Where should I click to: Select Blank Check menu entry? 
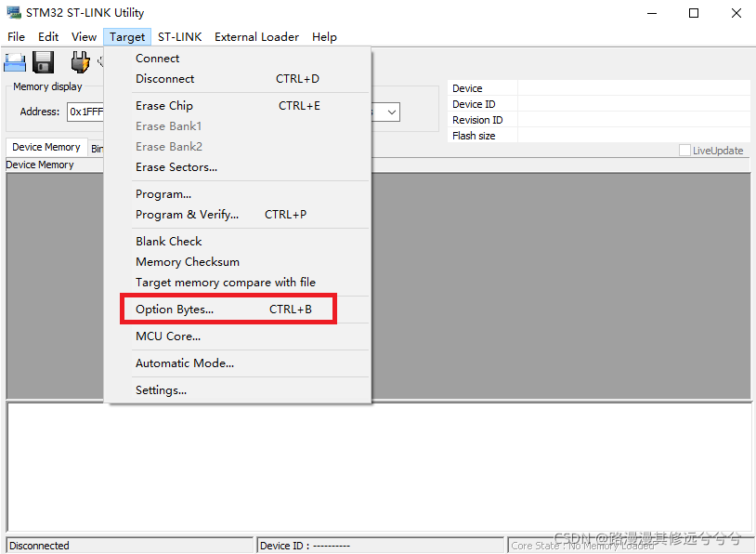tap(238, 242)
